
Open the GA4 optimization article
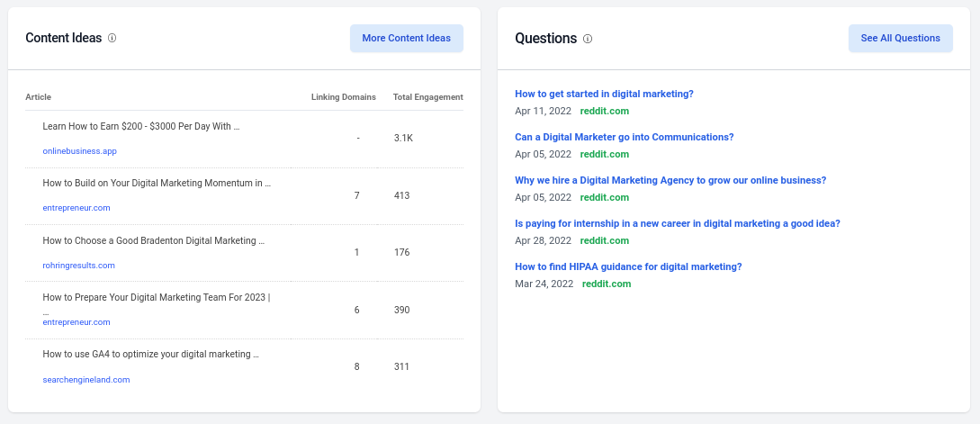150,355
